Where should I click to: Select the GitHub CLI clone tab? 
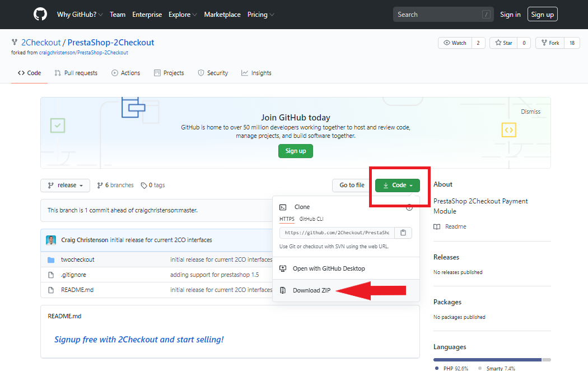(x=311, y=219)
